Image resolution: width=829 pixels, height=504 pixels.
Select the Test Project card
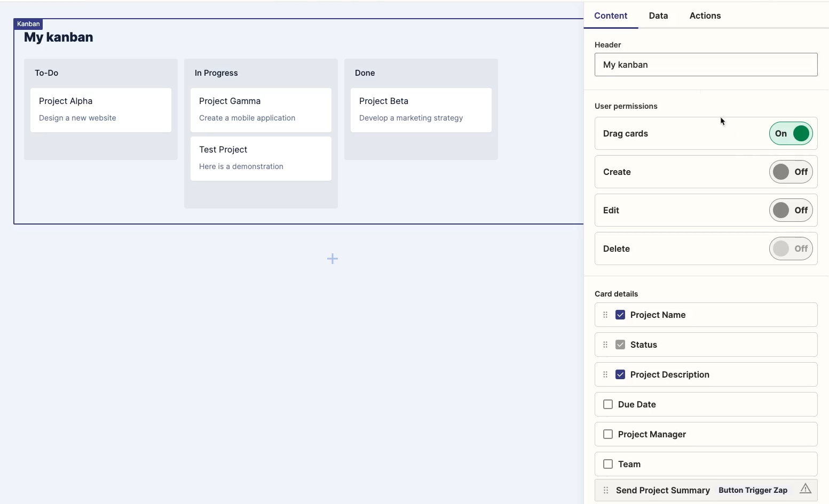(261, 158)
